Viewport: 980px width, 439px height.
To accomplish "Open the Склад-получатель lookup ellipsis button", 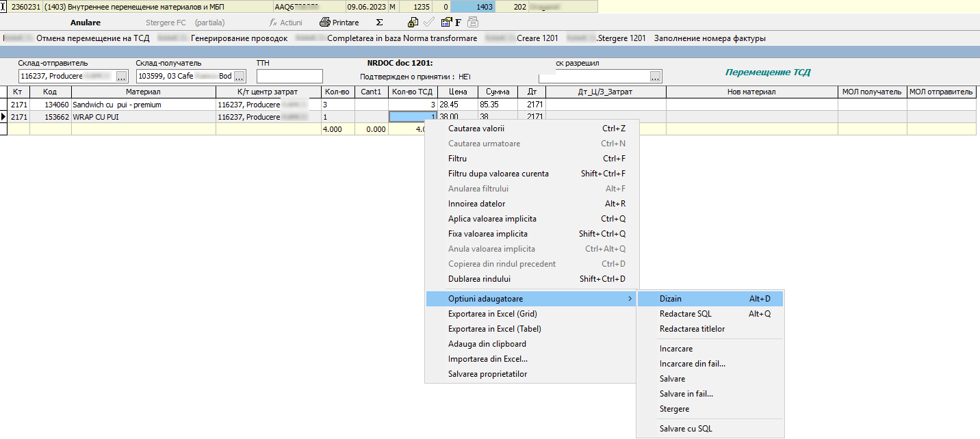I will pos(240,76).
